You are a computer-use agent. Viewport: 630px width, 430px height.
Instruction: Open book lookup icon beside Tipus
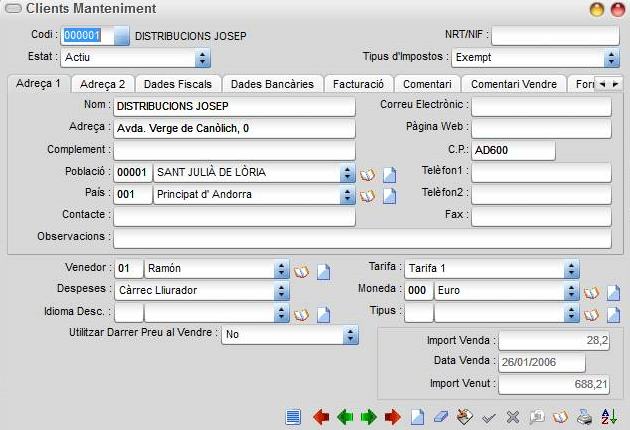point(591,315)
